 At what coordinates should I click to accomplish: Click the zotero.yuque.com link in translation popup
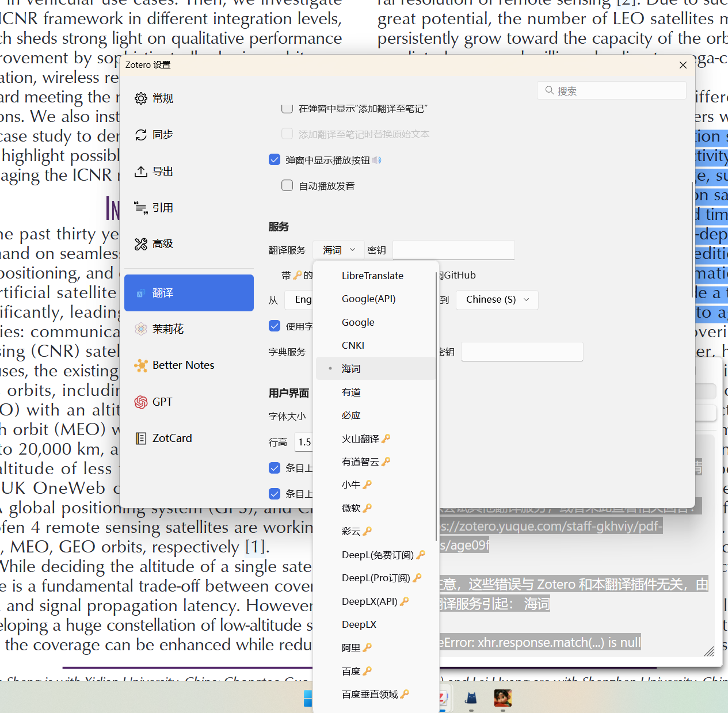(551, 536)
